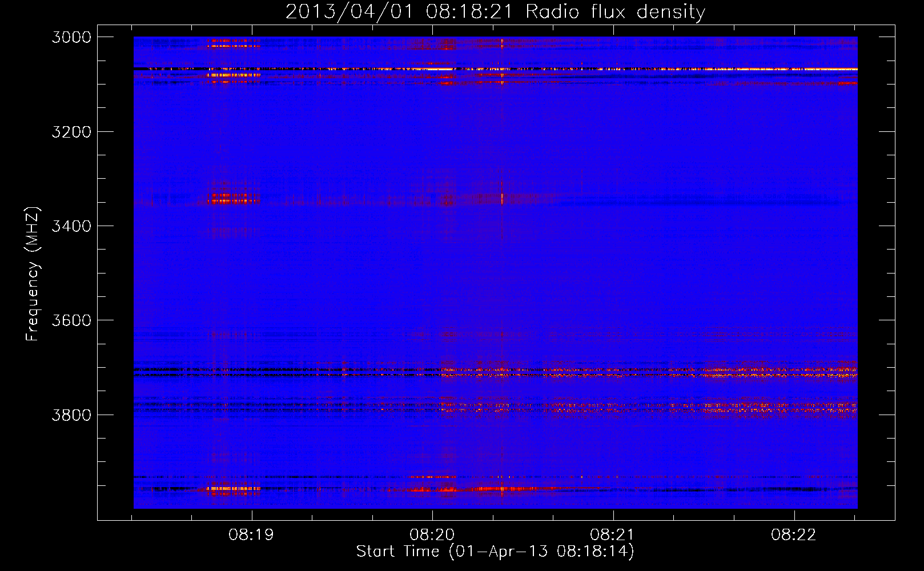
Task: Click the Start Time axis caption
Action: 495,552
